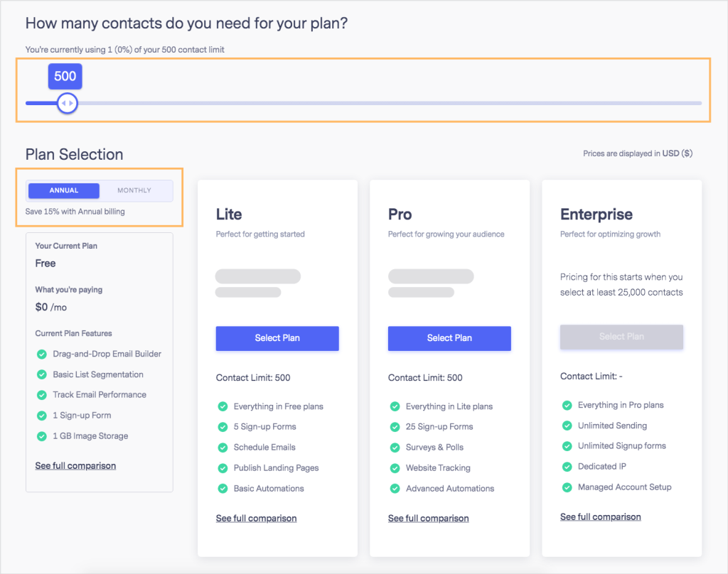Click checkmark beside Basic List Segmentation
728x574 pixels.
(42, 374)
